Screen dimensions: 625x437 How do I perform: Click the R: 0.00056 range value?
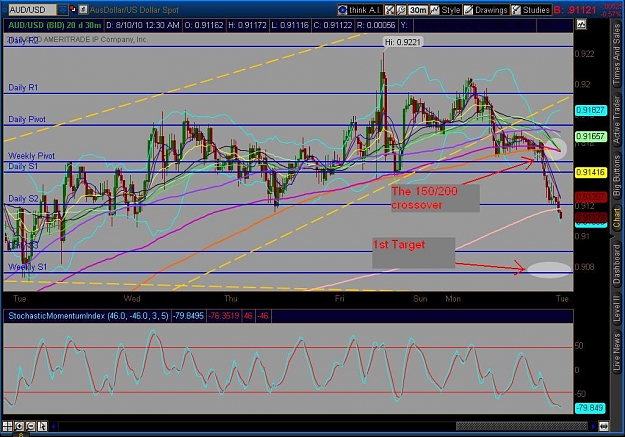pyautogui.click(x=376, y=25)
